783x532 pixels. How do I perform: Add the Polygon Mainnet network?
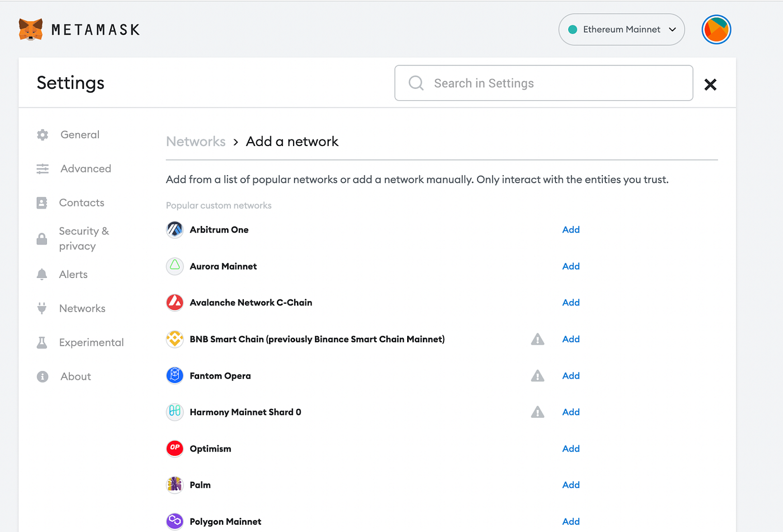[x=571, y=521]
